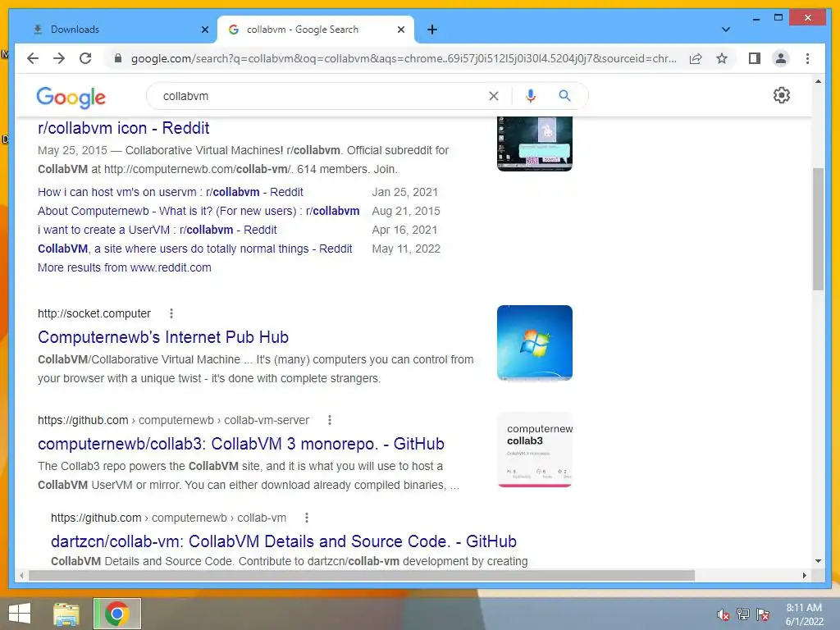Open the Windows Start menu
Screen dimensions: 840x630
tap(20, 614)
